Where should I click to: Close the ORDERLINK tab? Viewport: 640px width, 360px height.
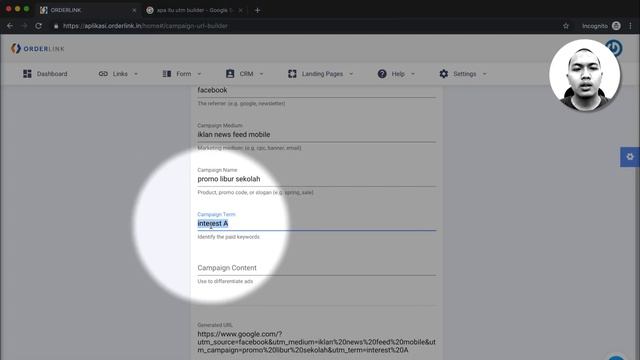[x=134, y=10]
